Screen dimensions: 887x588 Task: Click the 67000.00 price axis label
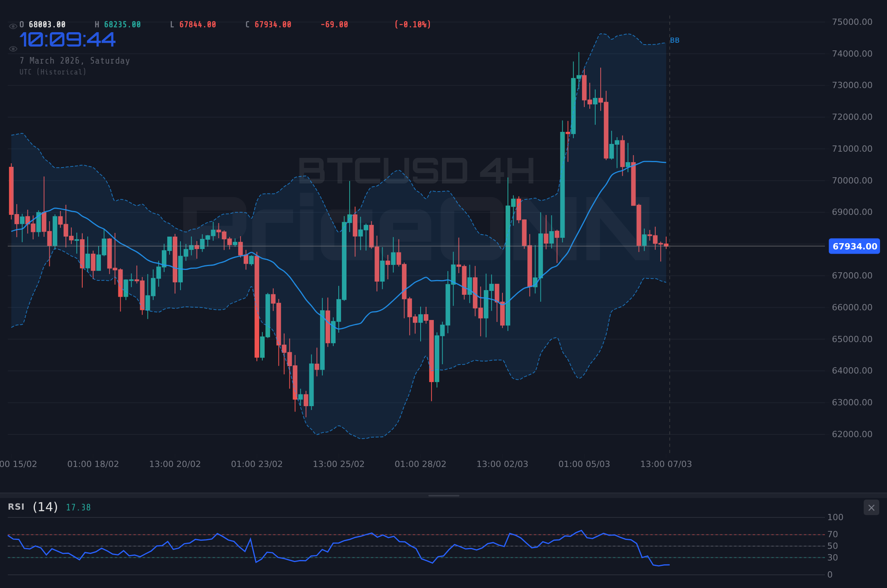click(x=852, y=275)
